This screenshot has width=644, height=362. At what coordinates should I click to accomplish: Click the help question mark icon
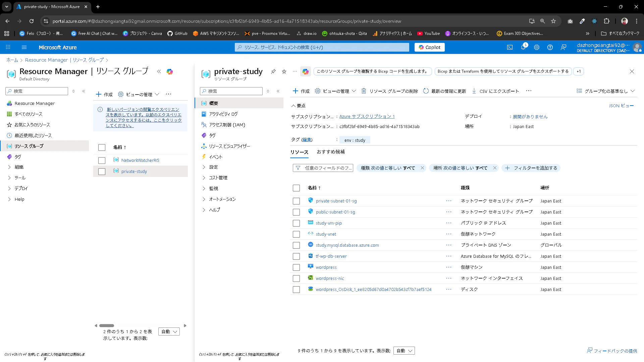pyautogui.click(x=550, y=47)
